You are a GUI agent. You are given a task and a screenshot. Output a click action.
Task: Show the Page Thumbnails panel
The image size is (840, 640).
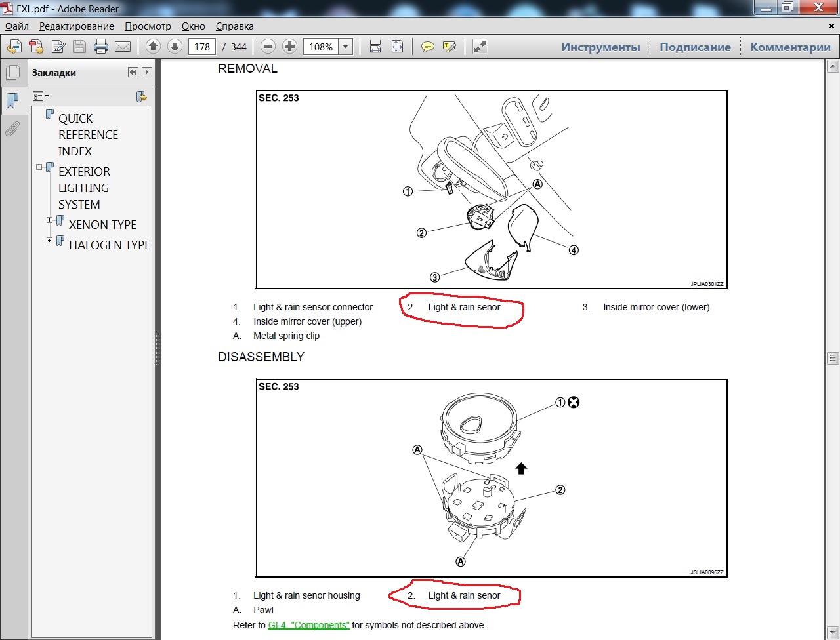12,73
